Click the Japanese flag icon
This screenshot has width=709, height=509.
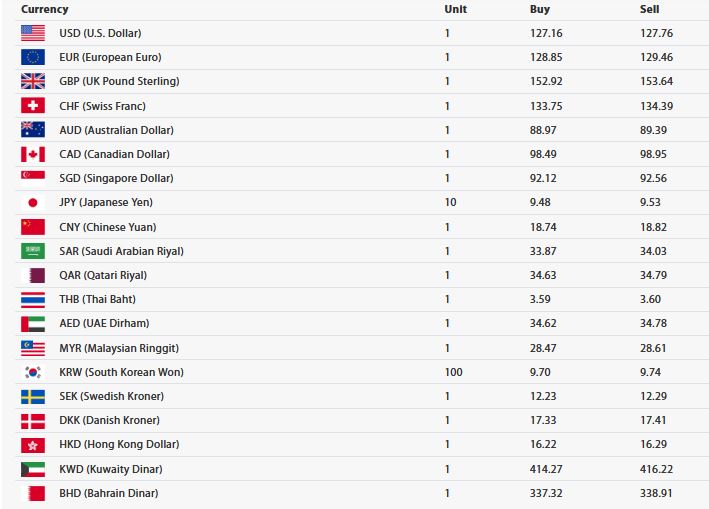pyautogui.click(x=32, y=202)
